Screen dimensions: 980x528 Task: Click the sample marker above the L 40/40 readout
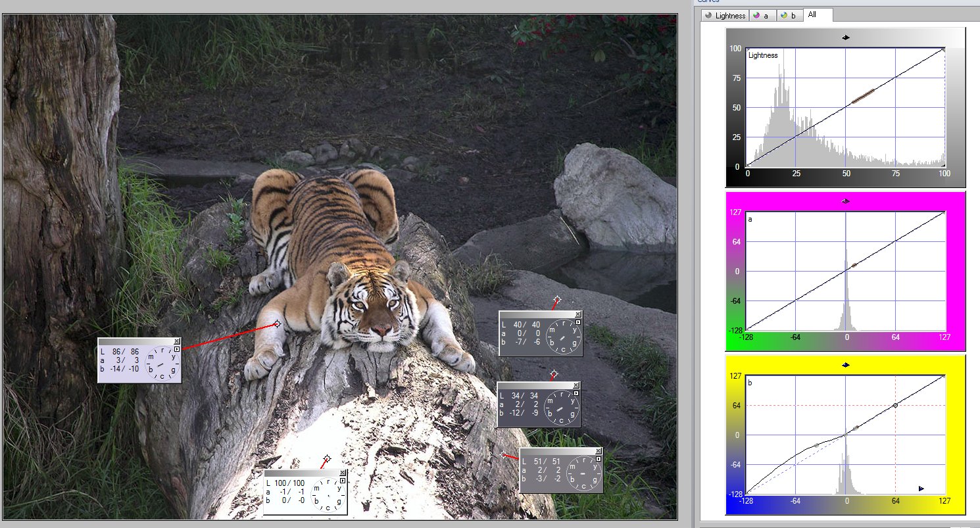click(557, 300)
